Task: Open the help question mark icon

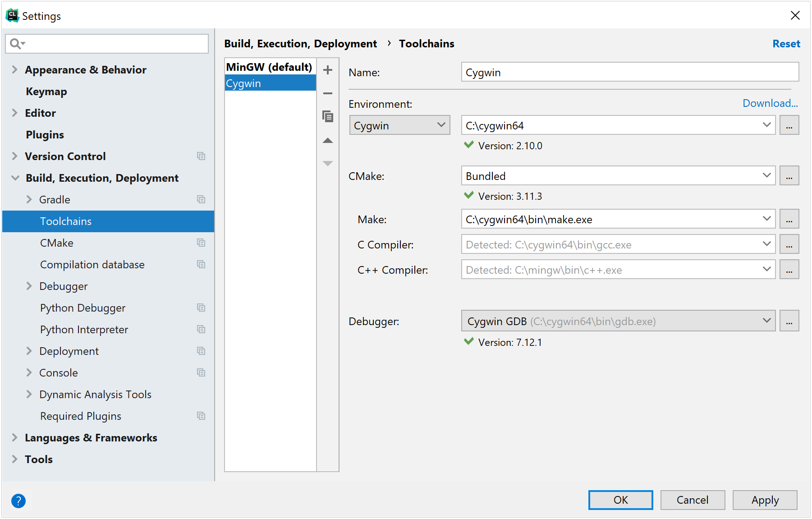Action: tap(18, 501)
